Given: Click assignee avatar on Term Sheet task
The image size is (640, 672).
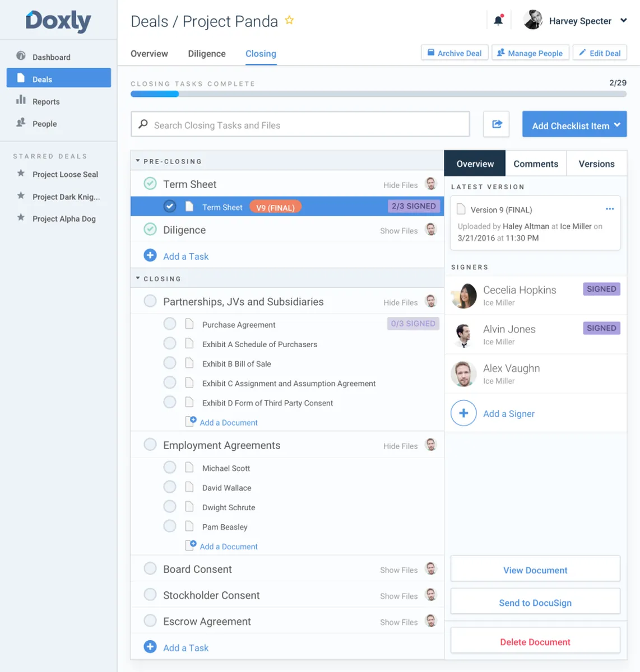Looking at the screenshot, I should click(431, 184).
